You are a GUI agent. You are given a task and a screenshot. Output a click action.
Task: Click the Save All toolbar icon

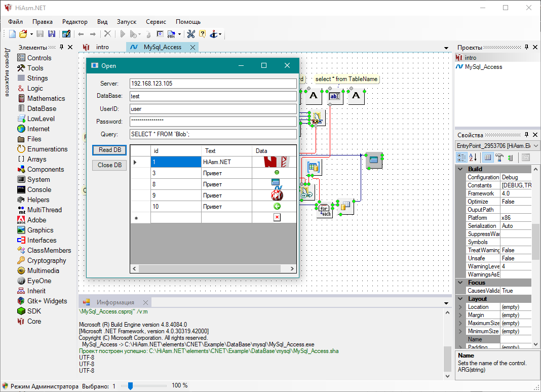pos(51,34)
